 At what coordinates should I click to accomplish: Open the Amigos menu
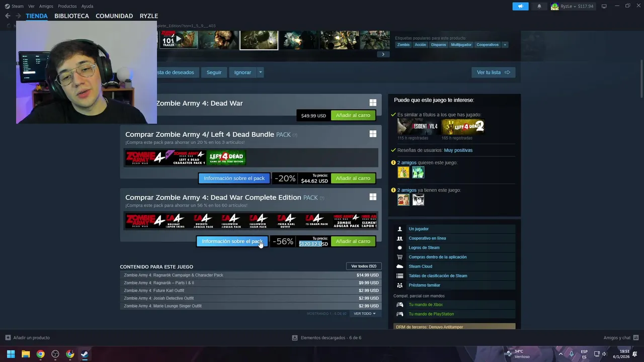[46, 6]
